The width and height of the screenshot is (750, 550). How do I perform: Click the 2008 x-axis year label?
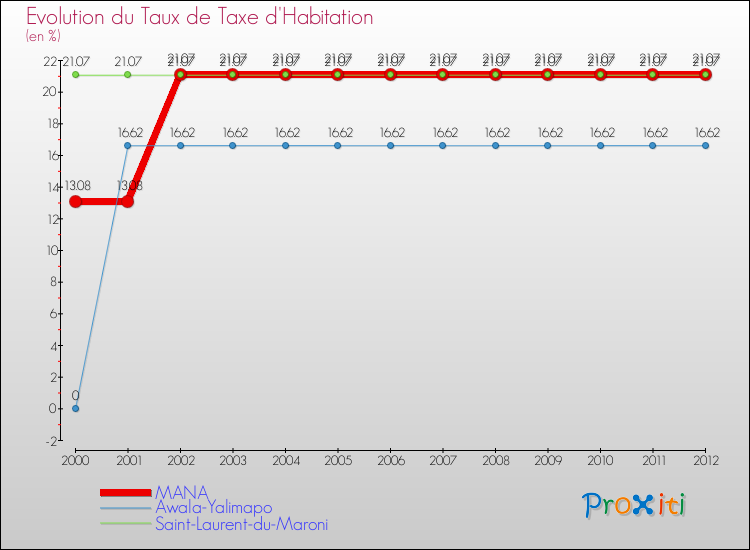[x=496, y=461]
